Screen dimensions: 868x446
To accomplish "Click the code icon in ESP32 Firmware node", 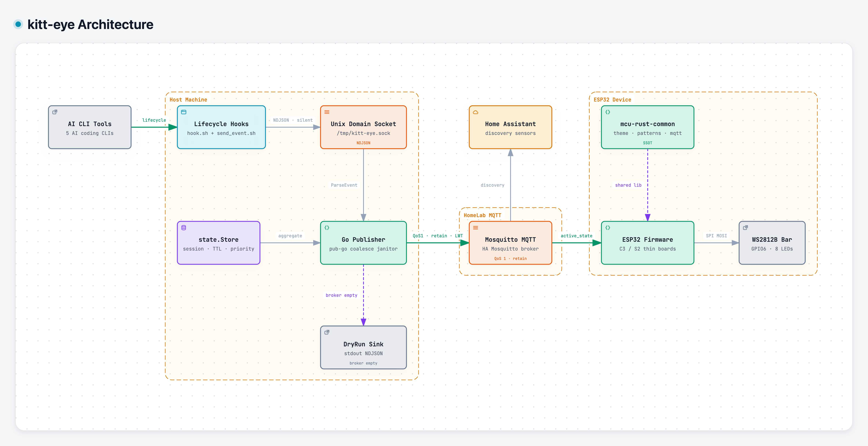I will click(607, 228).
